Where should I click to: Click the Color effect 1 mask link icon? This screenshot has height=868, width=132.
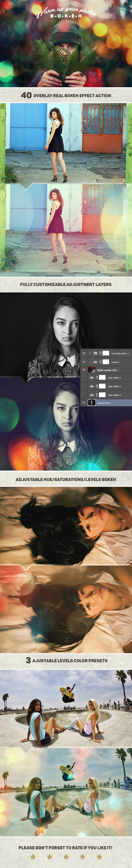[97, 378]
